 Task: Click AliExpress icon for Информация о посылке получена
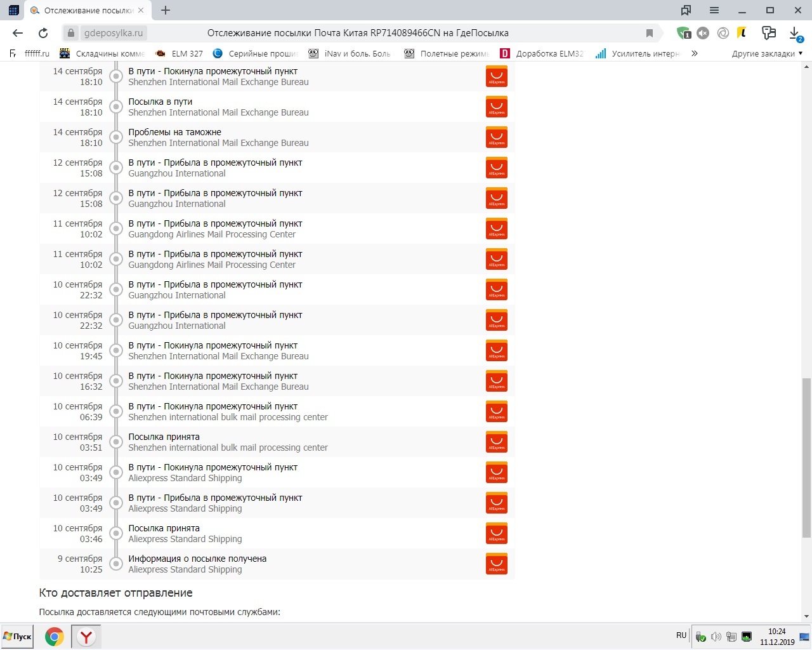pos(496,564)
